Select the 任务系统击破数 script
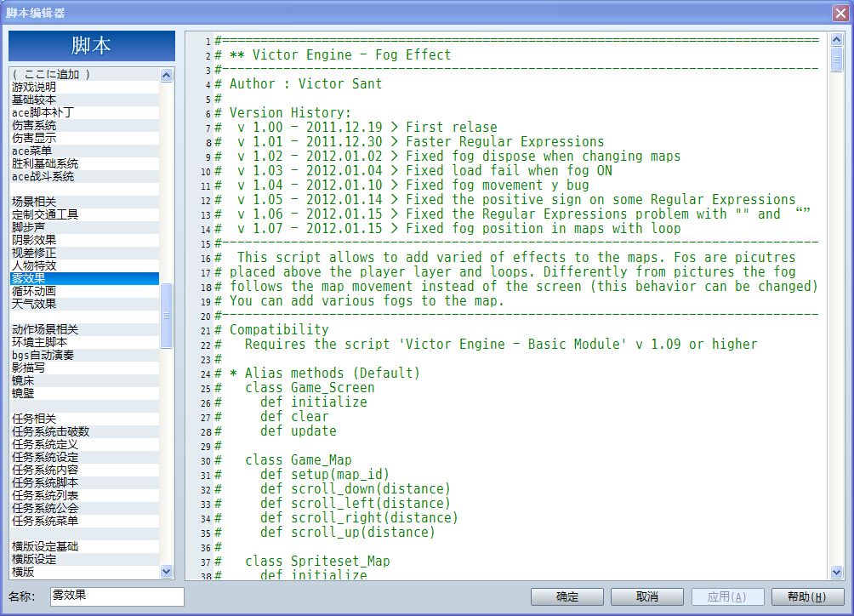 (x=85, y=431)
